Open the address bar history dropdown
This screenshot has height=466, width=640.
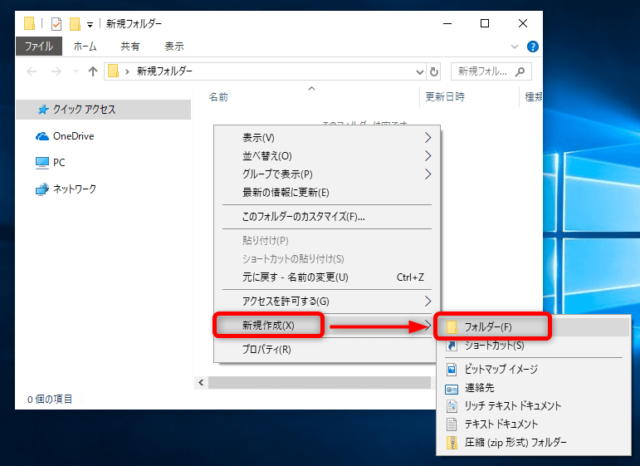point(420,72)
